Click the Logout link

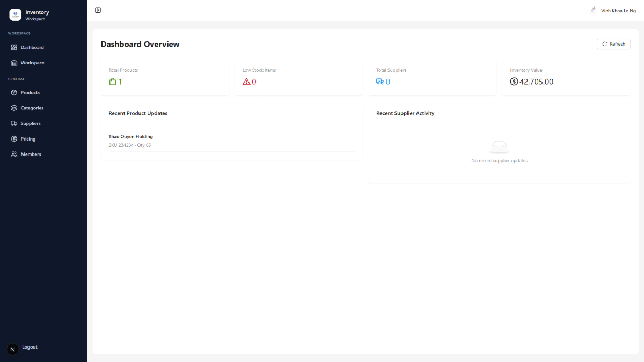[x=30, y=347]
